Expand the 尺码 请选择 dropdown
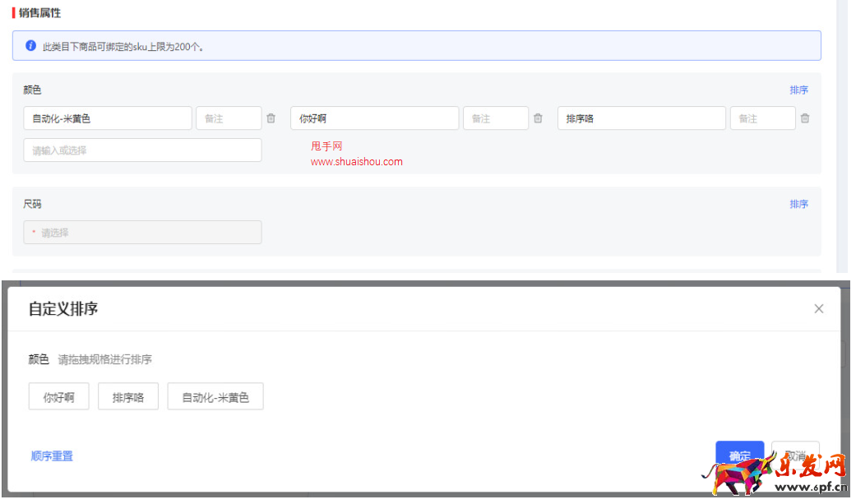This screenshot has height=504, width=856. 142,233
